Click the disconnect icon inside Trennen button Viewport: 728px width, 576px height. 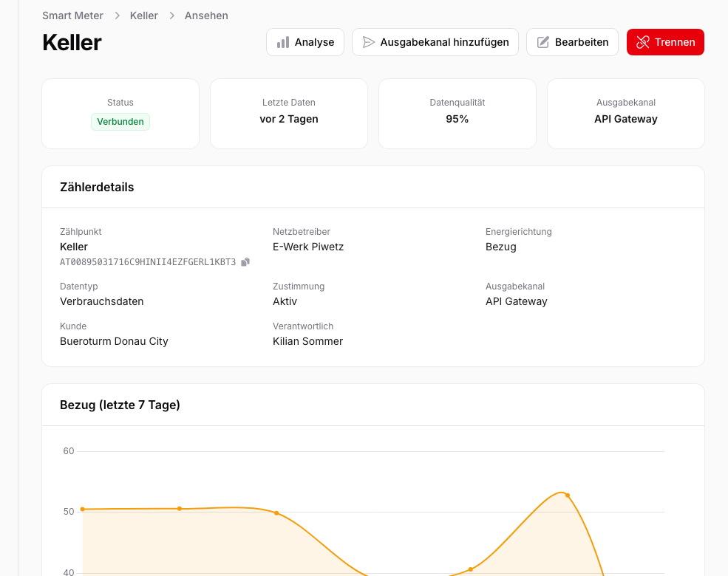pos(642,42)
